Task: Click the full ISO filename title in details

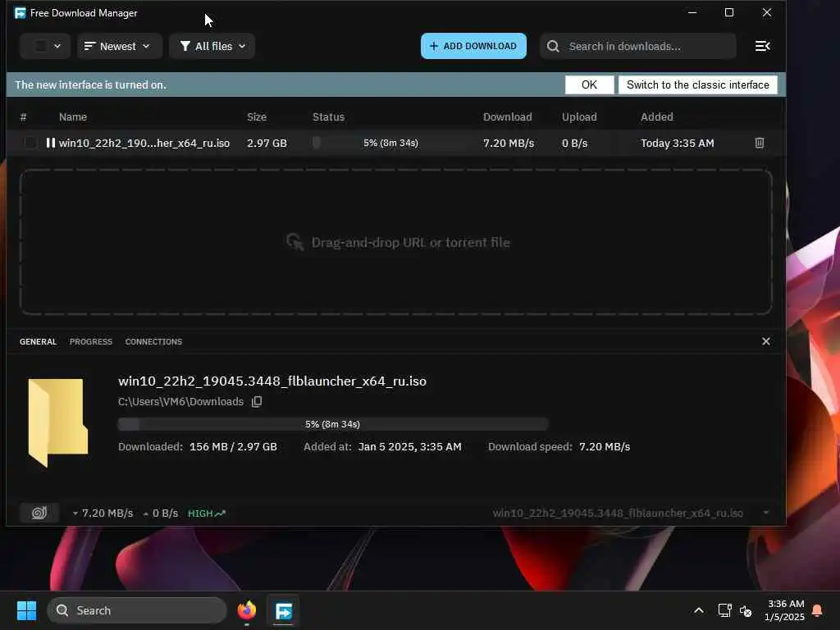Action: pyautogui.click(x=272, y=381)
